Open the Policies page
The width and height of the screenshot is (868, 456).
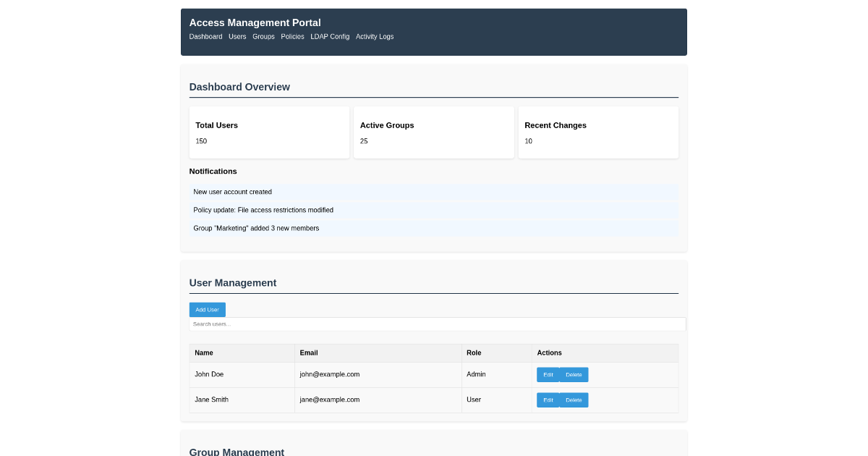(292, 36)
